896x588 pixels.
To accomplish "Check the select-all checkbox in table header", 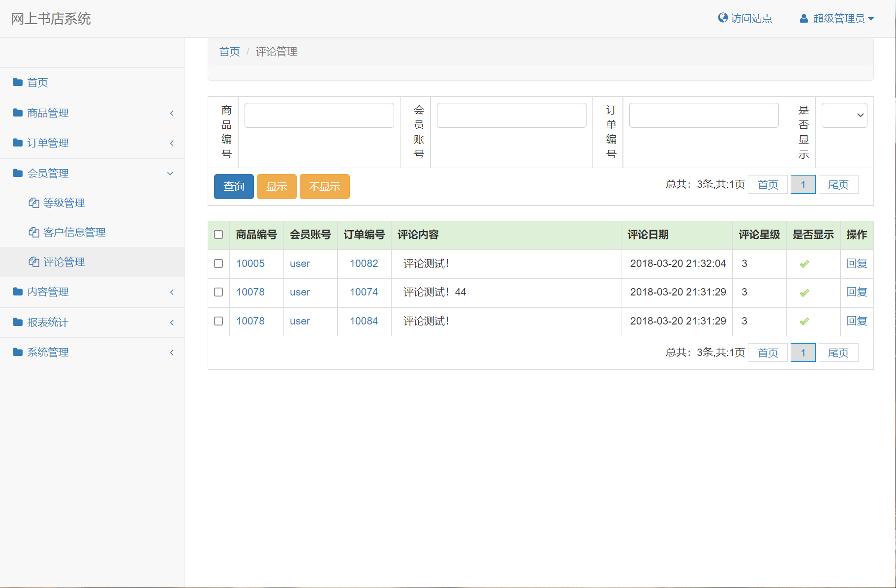I will click(218, 235).
